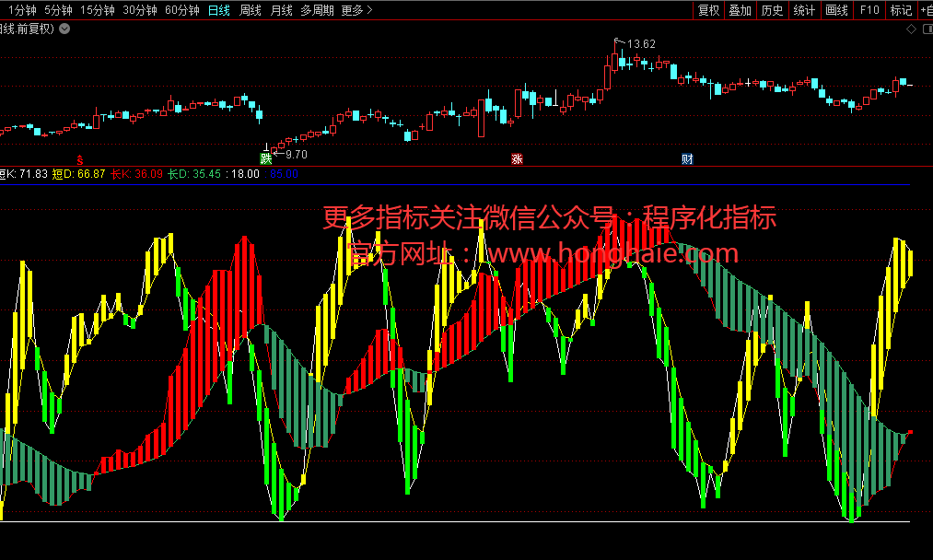The width and height of the screenshot is (933, 560).
Task: Toggle 复权 price adjustment
Action: tap(708, 10)
